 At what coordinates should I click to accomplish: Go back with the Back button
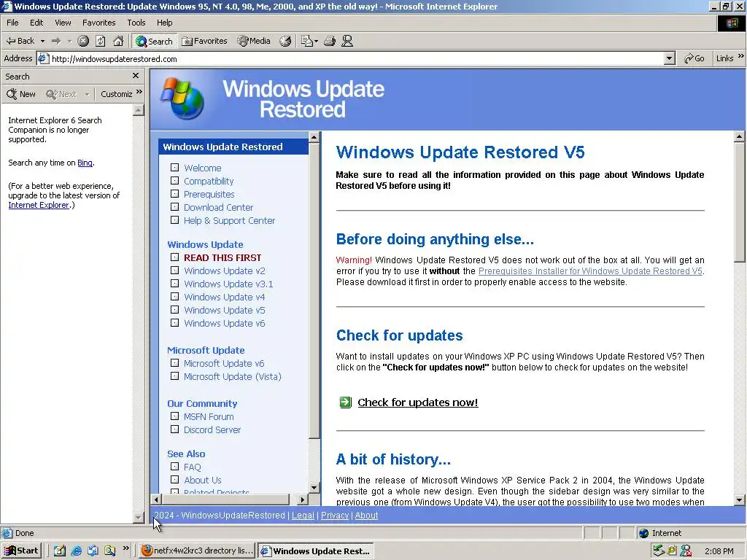[20, 41]
